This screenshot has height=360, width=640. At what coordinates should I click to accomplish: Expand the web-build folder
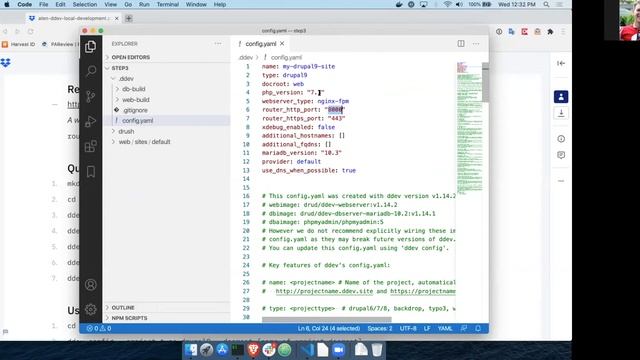[168, 100]
